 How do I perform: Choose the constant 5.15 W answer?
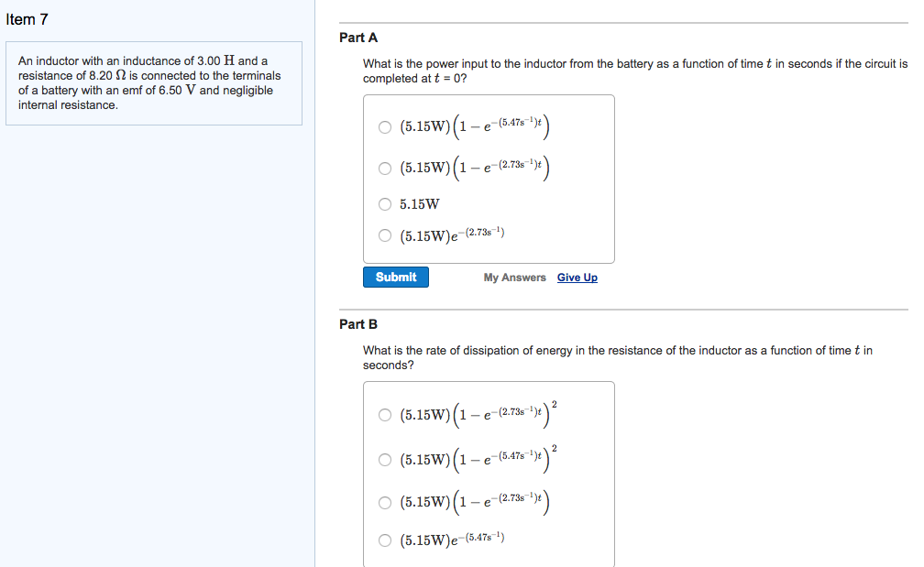pos(385,204)
